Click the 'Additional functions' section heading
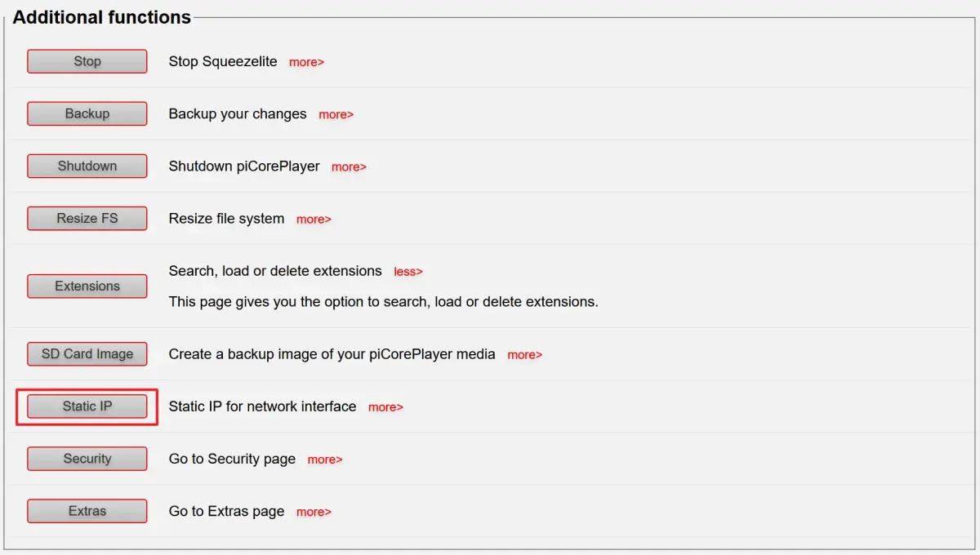The image size is (980, 555). [102, 17]
